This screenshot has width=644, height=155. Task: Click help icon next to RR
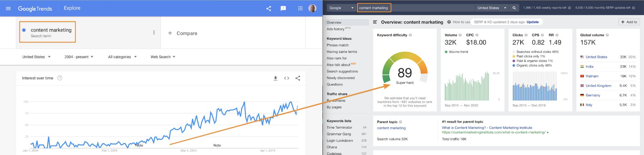(557, 35)
